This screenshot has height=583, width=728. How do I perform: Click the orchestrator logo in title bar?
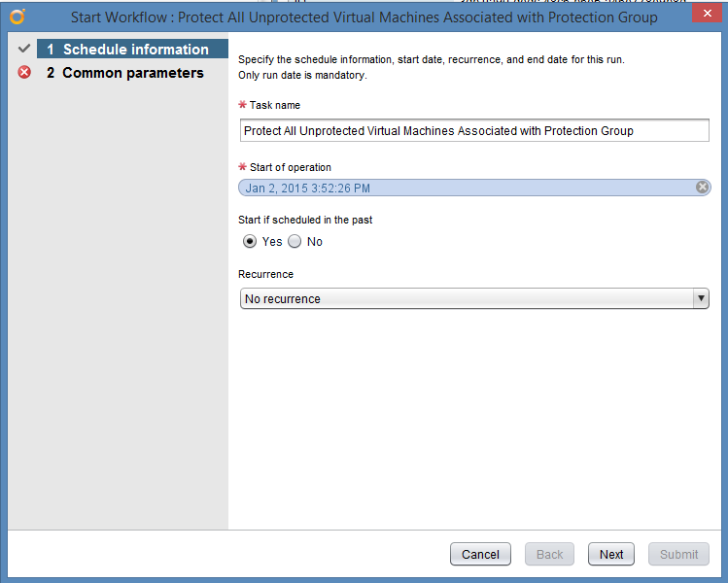[x=17, y=17]
